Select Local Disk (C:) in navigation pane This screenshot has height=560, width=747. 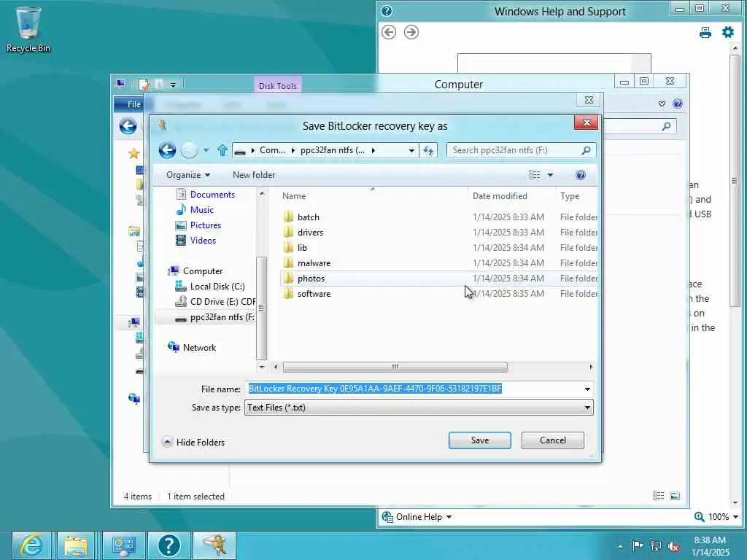(217, 286)
